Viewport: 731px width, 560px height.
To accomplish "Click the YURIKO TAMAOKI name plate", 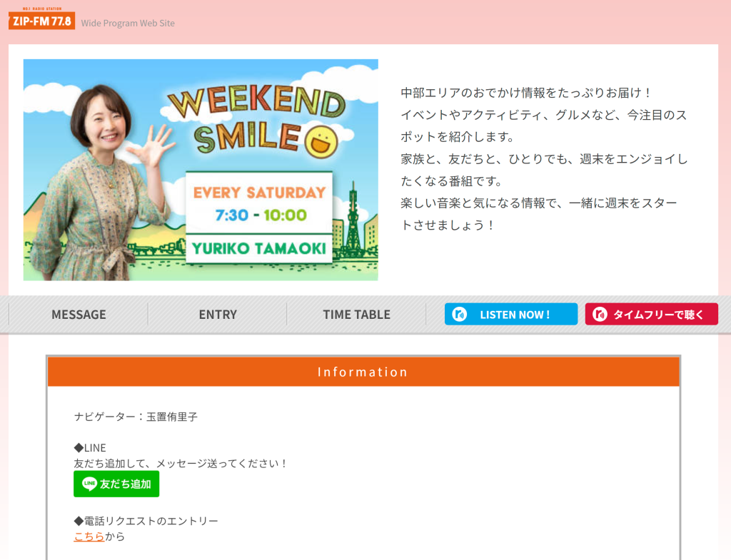I will tap(259, 248).
